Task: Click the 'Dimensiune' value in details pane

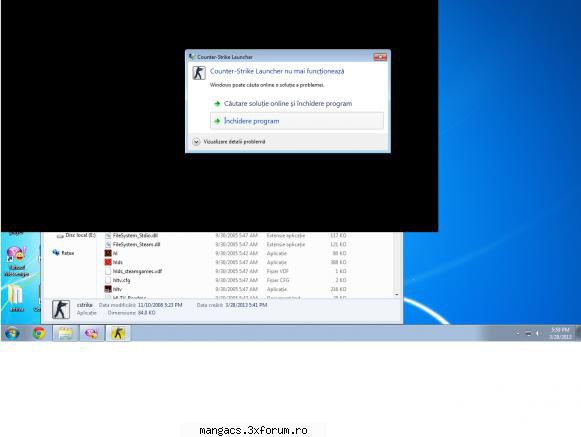Action: [x=146, y=313]
